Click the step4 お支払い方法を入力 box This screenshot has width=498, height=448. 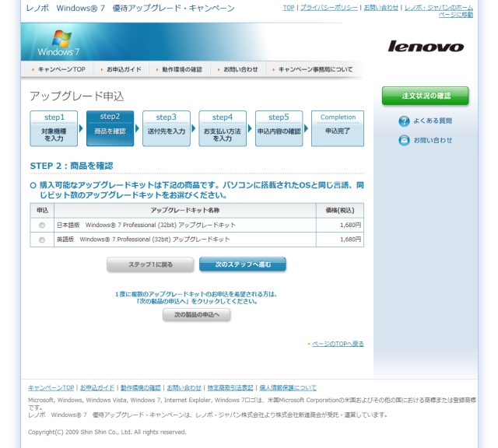coord(223,128)
